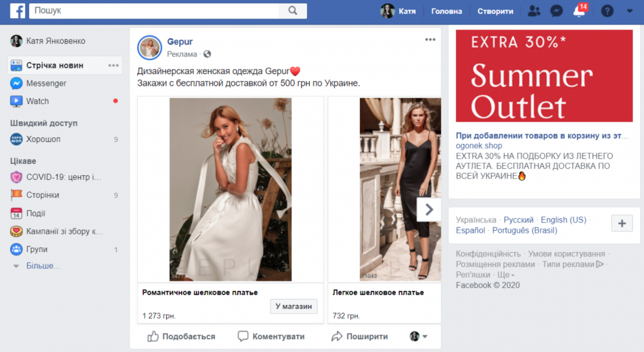
Task: Open Умови користування footer link
Action: (x=566, y=254)
